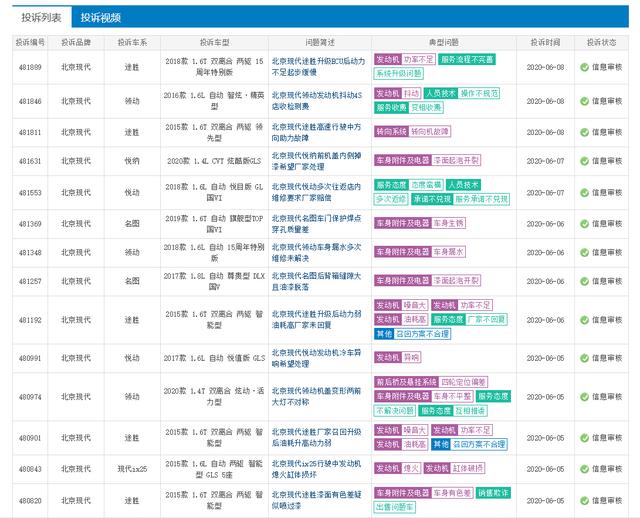Click the 转向系统 转向机故障 tag
The width and height of the screenshot is (640, 518).
(412, 131)
